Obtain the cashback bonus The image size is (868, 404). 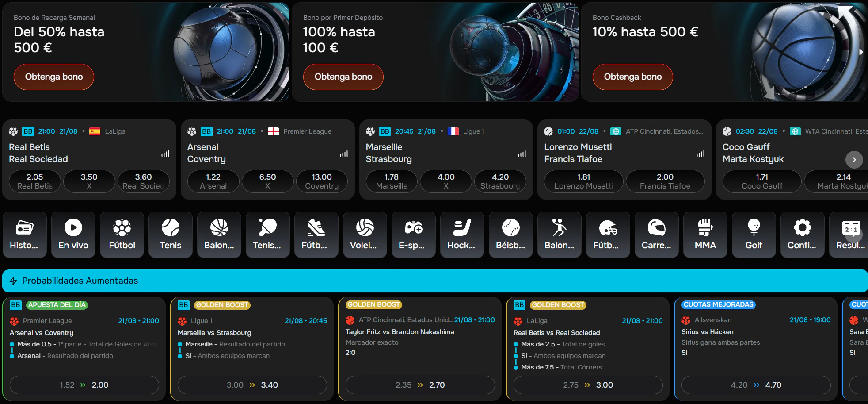(x=633, y=77)
